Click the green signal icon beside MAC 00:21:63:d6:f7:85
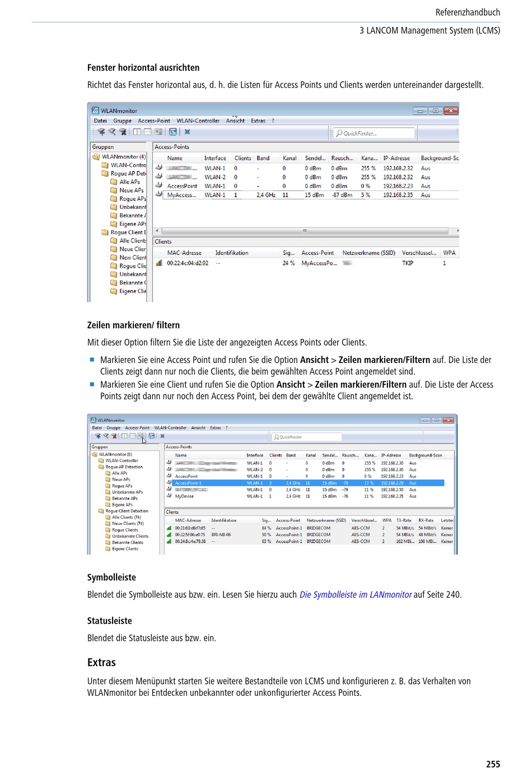532x772 pixels. tap(169, 528)
